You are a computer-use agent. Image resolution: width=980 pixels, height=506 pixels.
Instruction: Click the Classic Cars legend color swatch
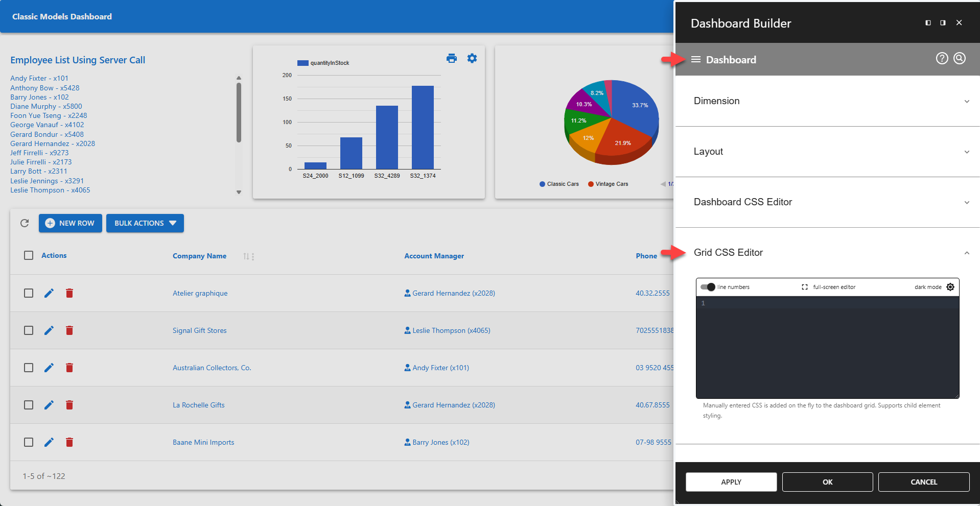(x=542, y=184)
